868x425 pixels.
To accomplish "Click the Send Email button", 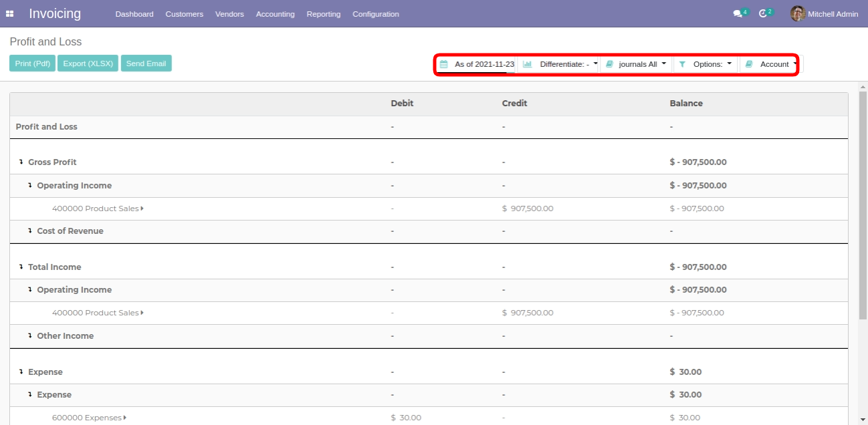I will pyautogui.click(x=146, y=63).
